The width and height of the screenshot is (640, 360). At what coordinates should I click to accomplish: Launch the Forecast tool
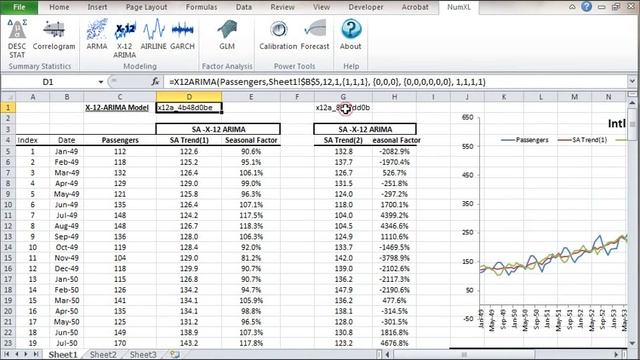[315, 35]
